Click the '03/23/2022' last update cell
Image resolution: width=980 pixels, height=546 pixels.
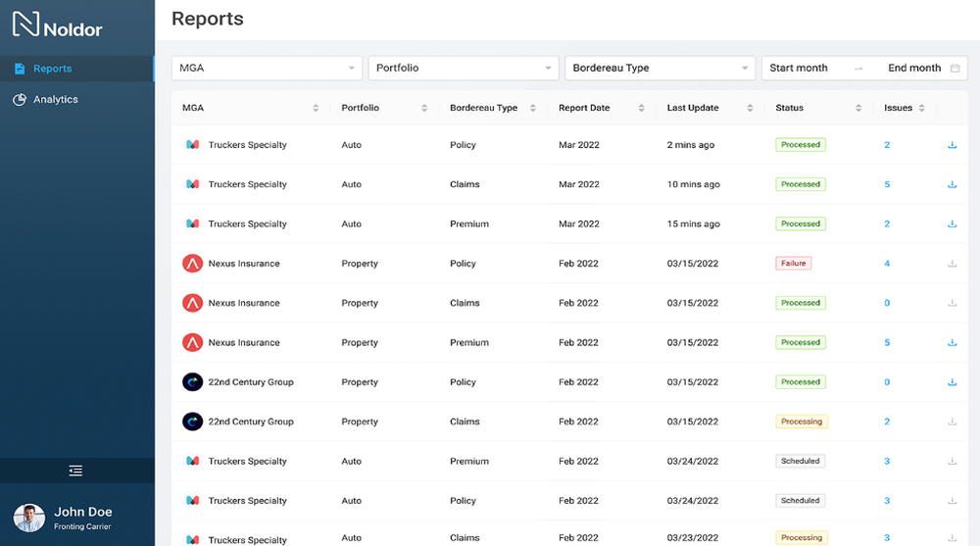(693, 538)
